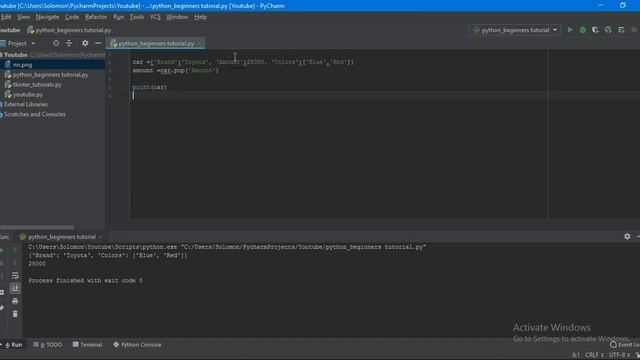Click CRLF line separator in status bar
This screenshot has height=360, width=640.
[594, 355]
